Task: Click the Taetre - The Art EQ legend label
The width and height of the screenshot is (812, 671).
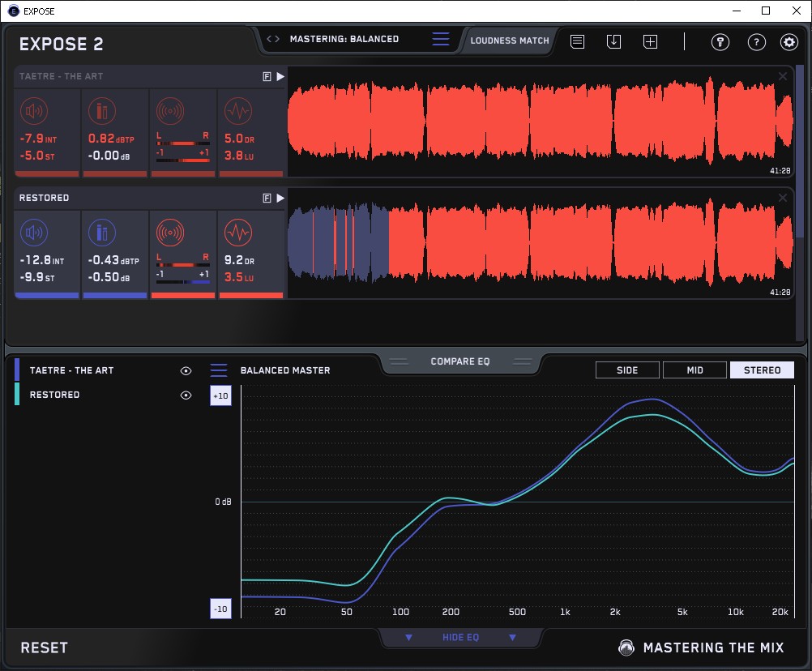Action: 71,370
